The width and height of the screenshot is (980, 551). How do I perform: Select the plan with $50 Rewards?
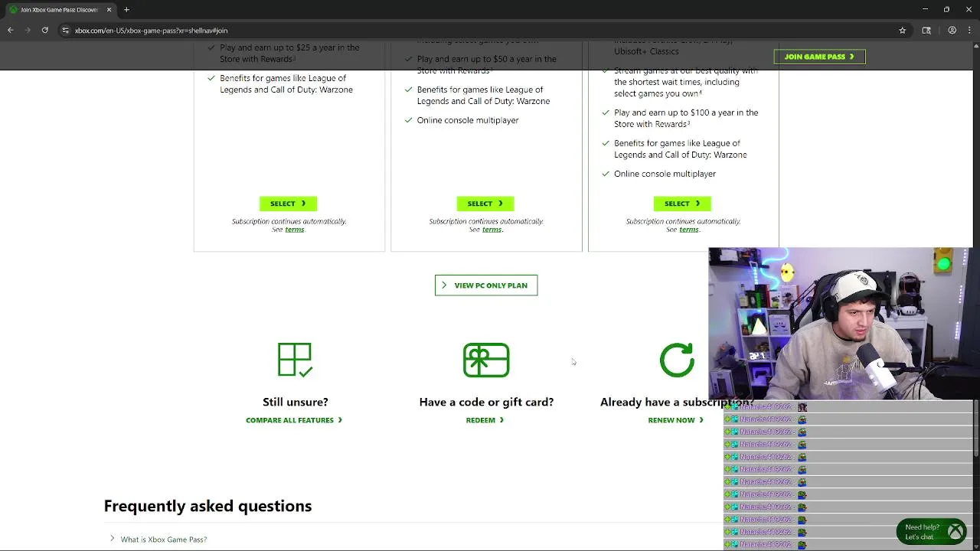(x=485, y=204)
